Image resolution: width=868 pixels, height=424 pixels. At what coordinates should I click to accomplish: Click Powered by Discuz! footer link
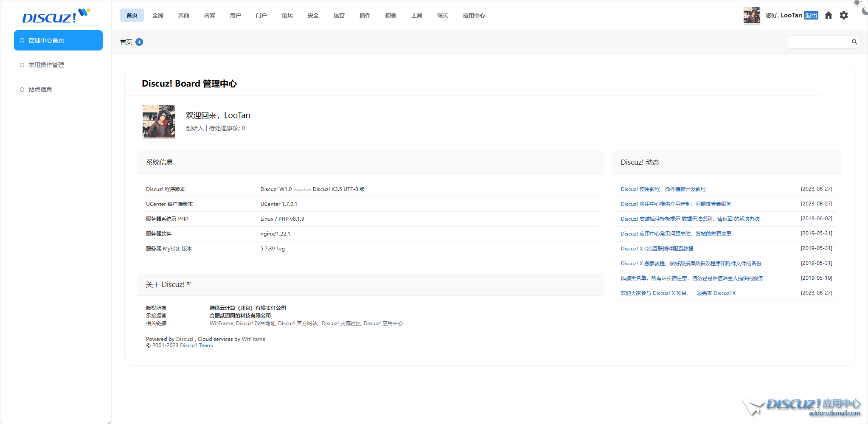[185, 339]
